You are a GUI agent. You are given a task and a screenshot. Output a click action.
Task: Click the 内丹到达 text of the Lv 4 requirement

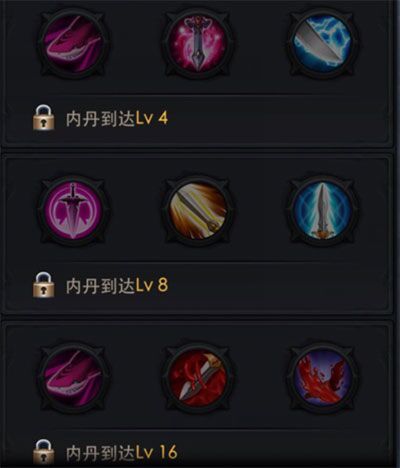pos(100,118)
